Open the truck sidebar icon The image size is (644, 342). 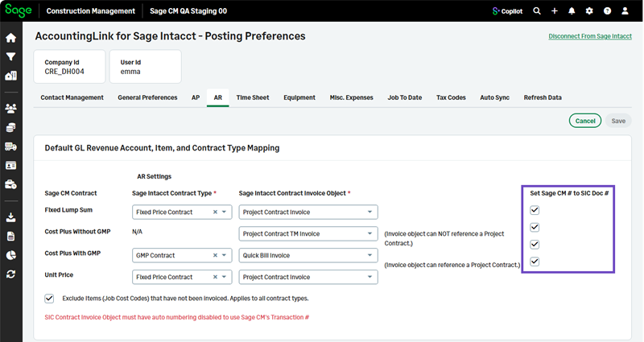coord(10,146)
